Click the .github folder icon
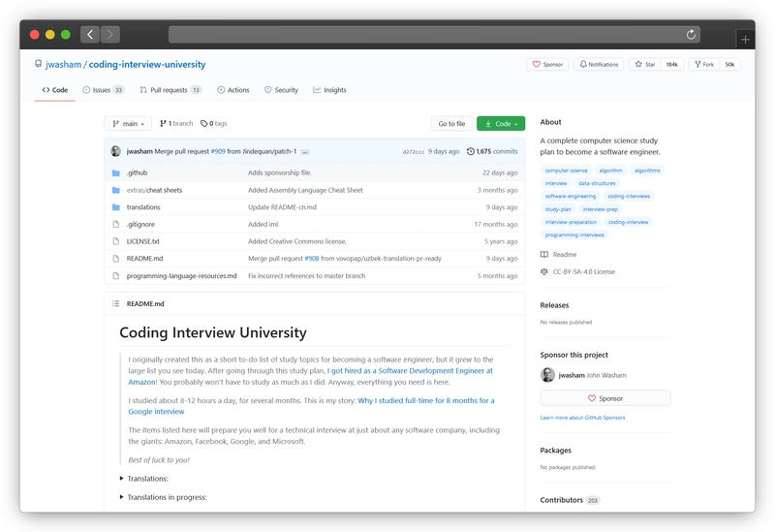 click(x=115, y=173)
